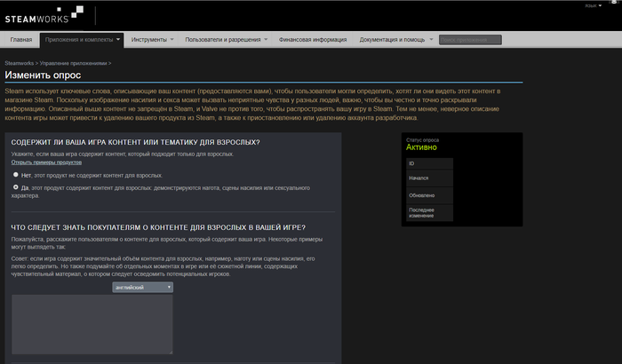Image resolution: width=622 pixels, height=364 pixels.
Task: Open the Открыть примеры продуктов link
Action: click(x=46, y=162)
